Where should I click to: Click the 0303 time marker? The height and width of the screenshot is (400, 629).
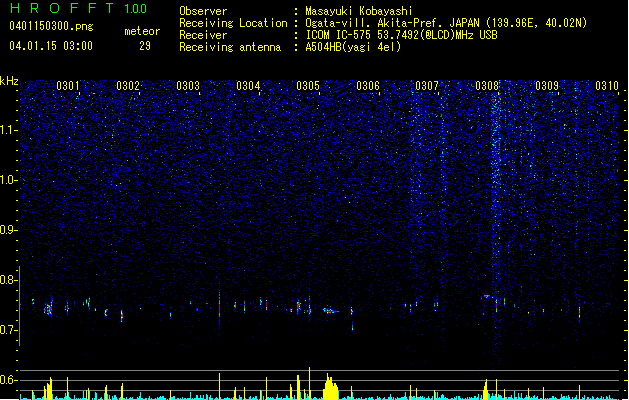click(x=188, y=86)
